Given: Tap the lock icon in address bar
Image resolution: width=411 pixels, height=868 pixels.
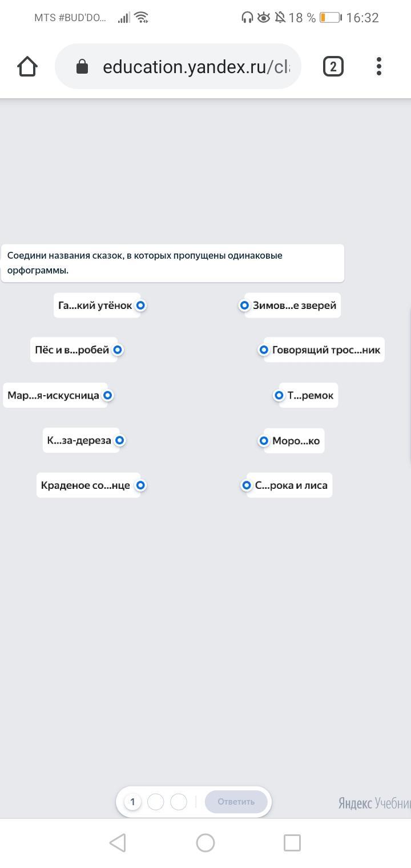Looking at the screenshot, I should [x=82, y=67].
